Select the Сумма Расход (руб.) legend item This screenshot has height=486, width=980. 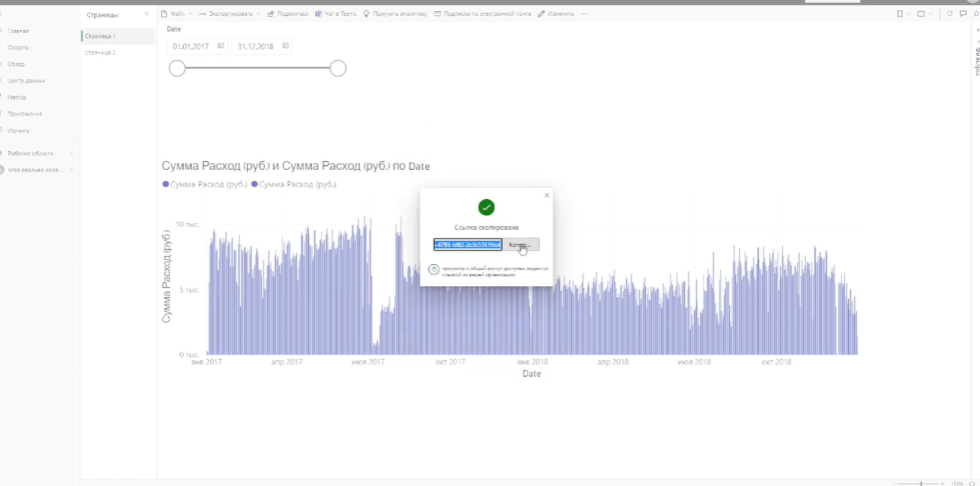pyautogui.click(x=205, y=184)
